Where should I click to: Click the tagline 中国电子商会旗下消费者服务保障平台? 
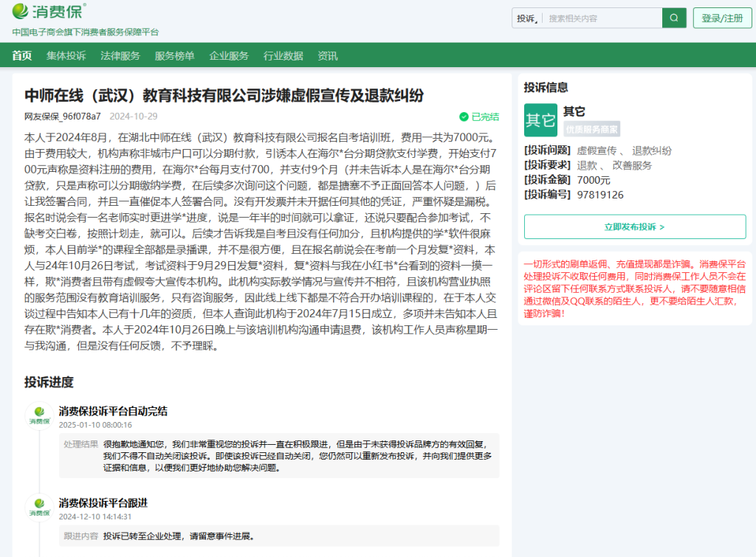tap(86, 32)
